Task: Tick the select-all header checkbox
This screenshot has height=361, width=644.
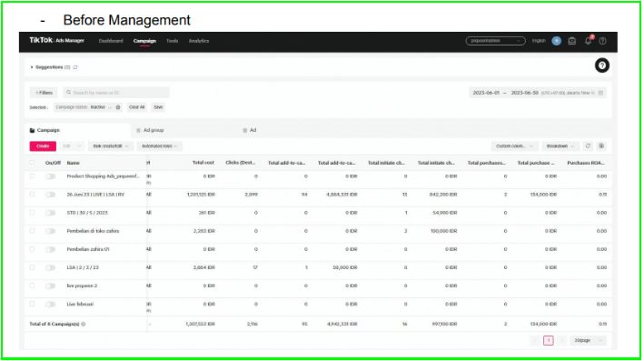Action: [x=32, y=163]
